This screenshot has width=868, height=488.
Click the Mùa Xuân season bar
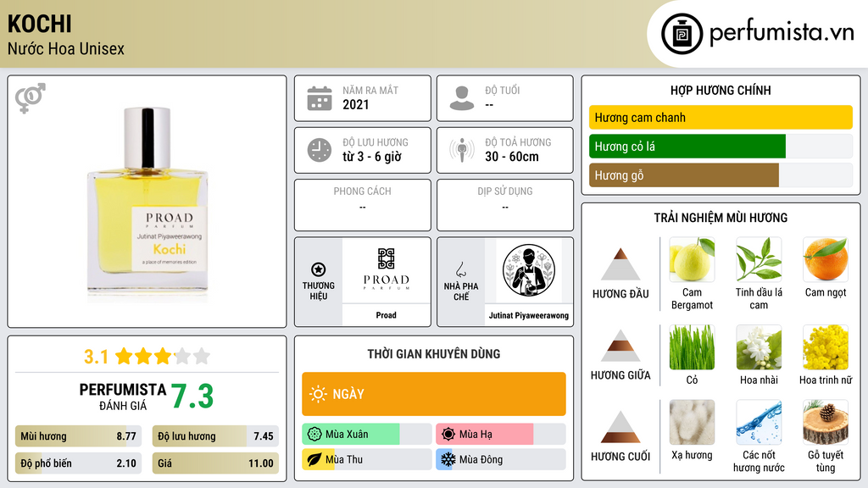[367, 435]
